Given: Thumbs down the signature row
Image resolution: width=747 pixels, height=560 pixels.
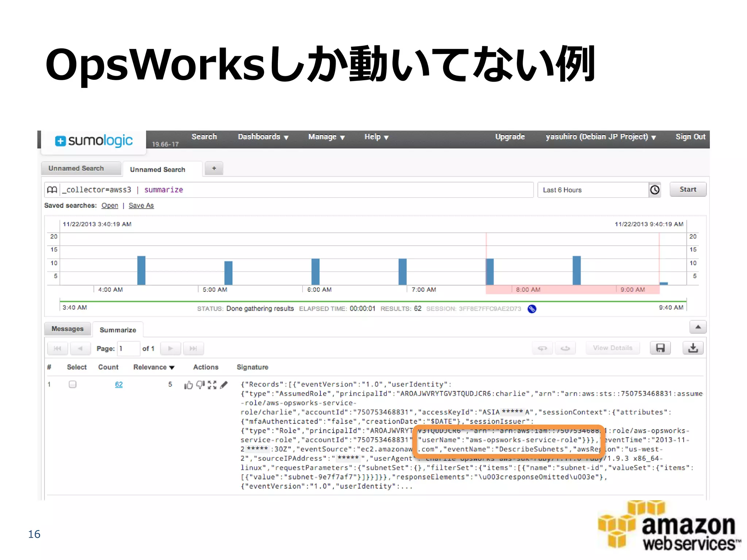Looking at the screenshot, I should (201, 385).
